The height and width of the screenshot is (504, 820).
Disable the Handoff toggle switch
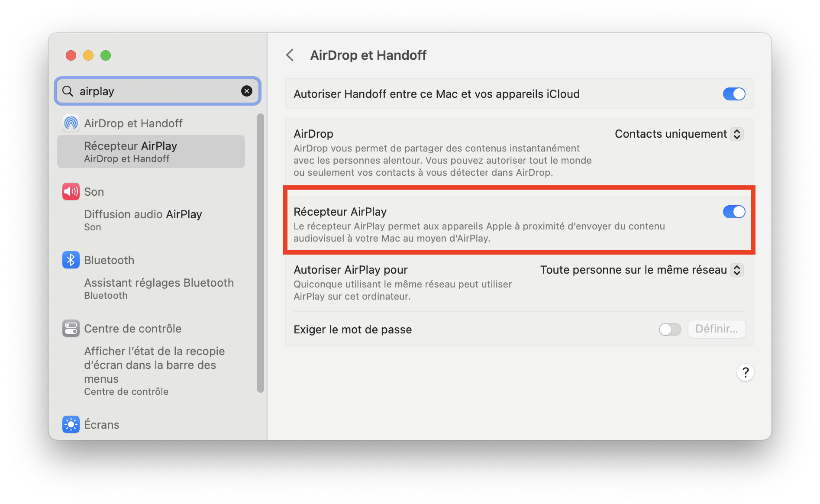point(734,94)
